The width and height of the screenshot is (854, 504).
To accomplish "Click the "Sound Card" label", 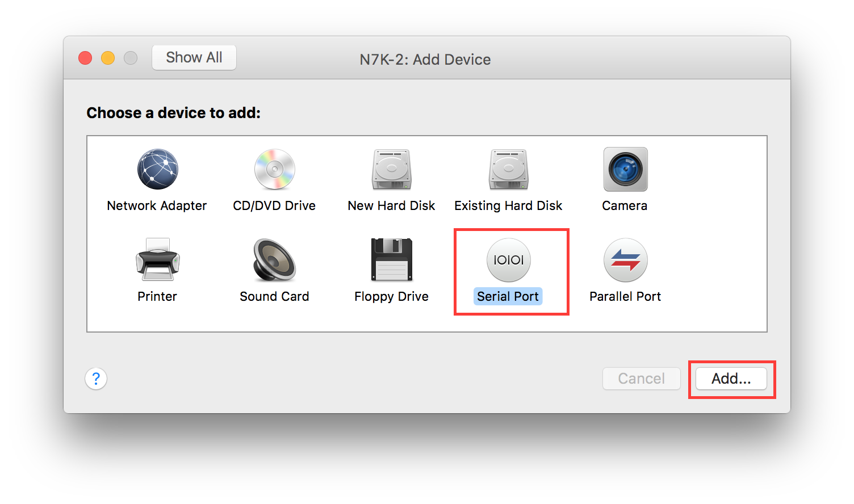I will point(274,296).
